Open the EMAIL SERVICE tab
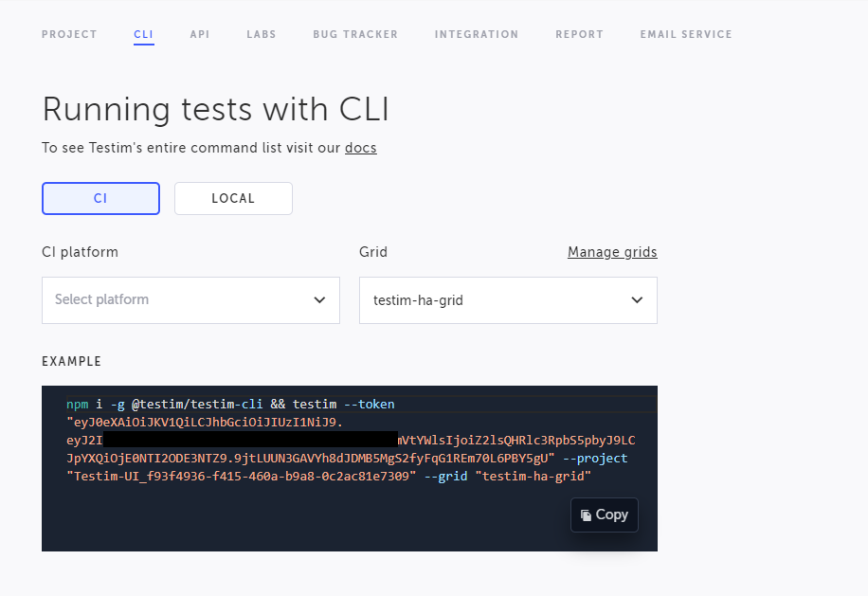The height and width of the screenshot is (596, 868). pyautogui.click(x=685, y=34)
